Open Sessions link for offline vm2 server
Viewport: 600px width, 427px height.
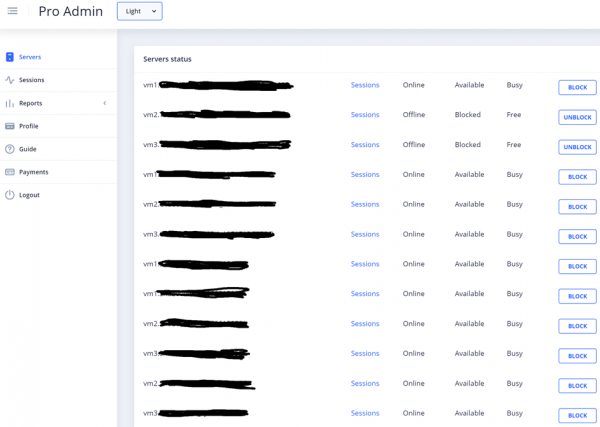(x=365, y=115)
